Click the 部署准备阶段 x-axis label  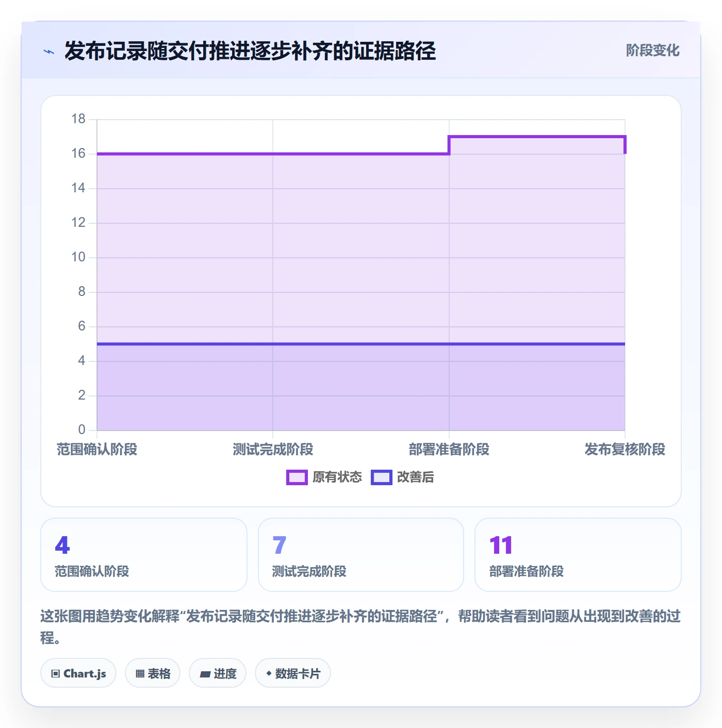[x=449, y=450]
